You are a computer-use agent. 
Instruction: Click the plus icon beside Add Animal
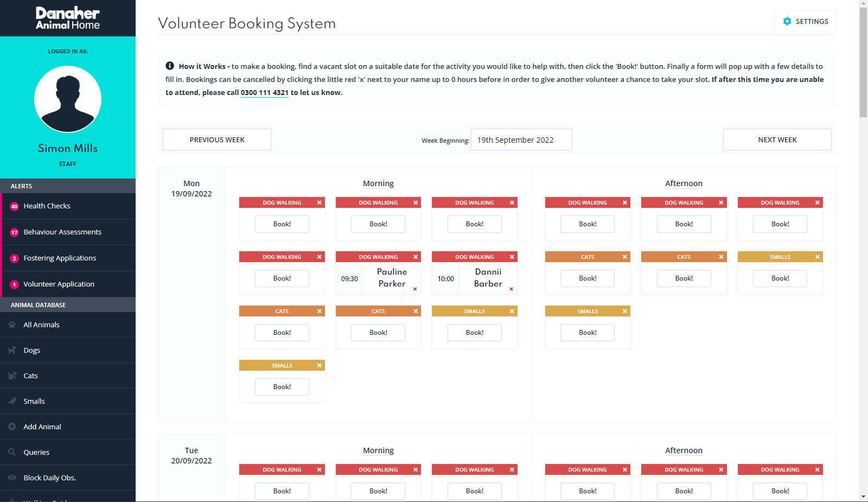pyautogui.click(x=12, y=427)
